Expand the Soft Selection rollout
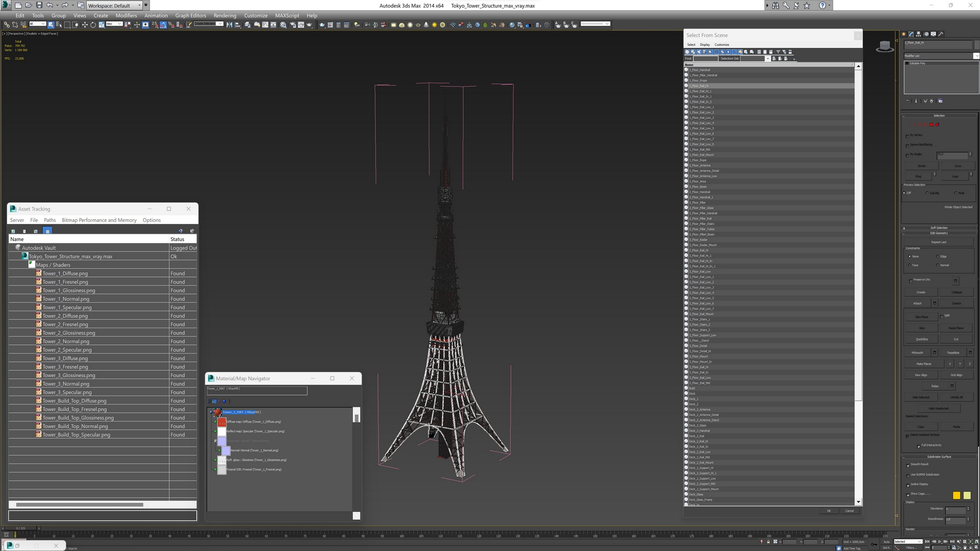This screenshot has width=980, height=551. (939, 228)
